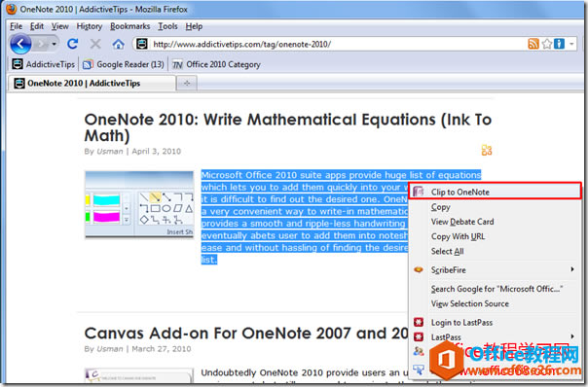Viewport: 588px width, 387px height.
Task: Click the Firefox back arrow button
Action: [x=20, y=44]
